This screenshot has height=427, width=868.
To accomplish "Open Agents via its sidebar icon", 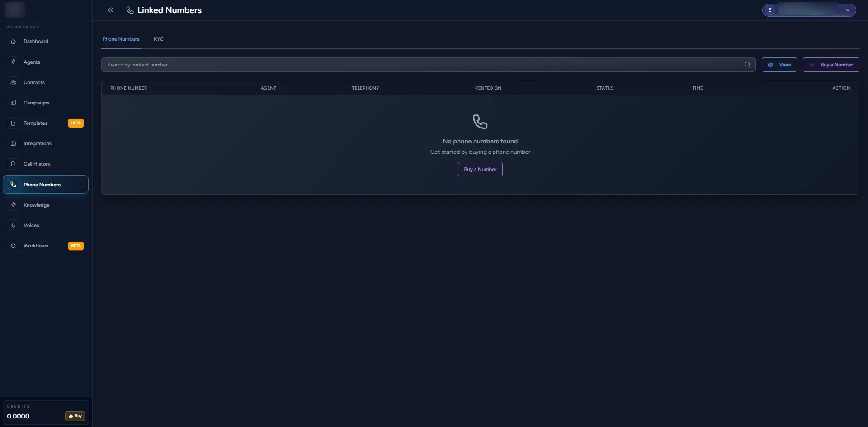I will (x=13, y=62).
